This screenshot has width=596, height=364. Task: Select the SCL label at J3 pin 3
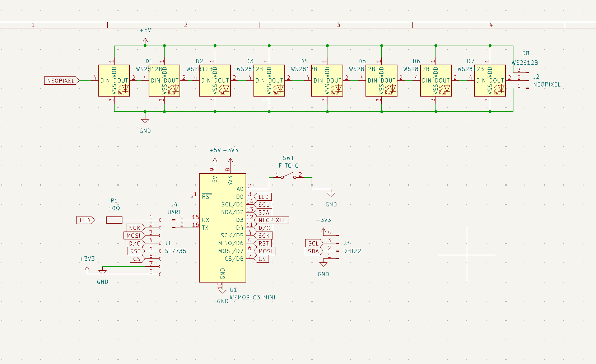click(314, 243)
